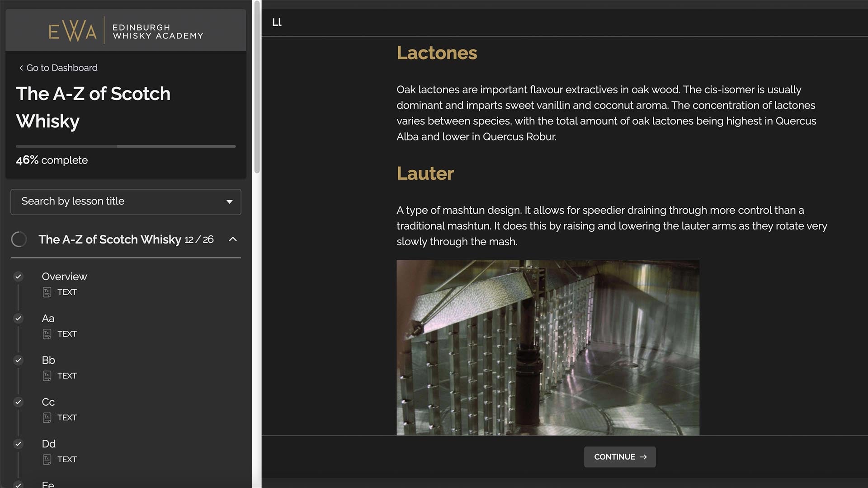Open the Search by lesson title dropdown
Image resolution: width=868 pixels, height=488 pixels.
(x=126, y=202)
